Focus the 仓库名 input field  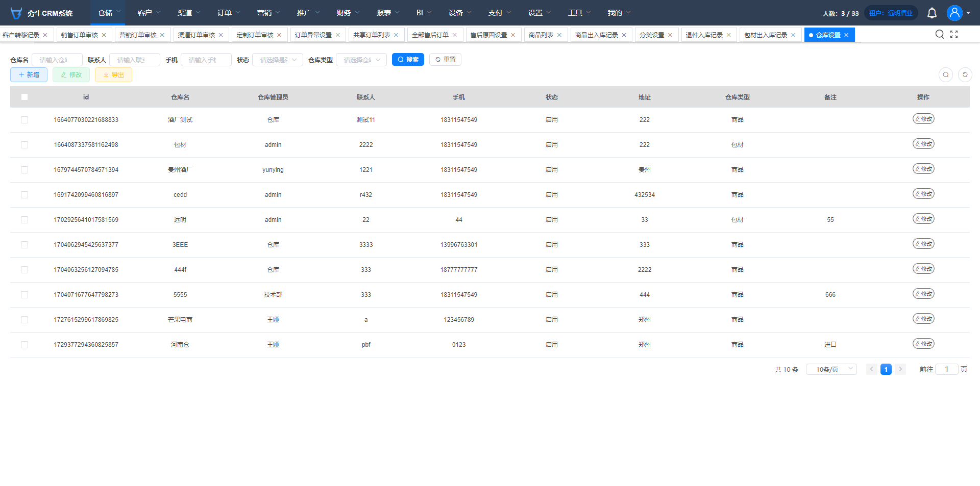(x=57, y=60)
